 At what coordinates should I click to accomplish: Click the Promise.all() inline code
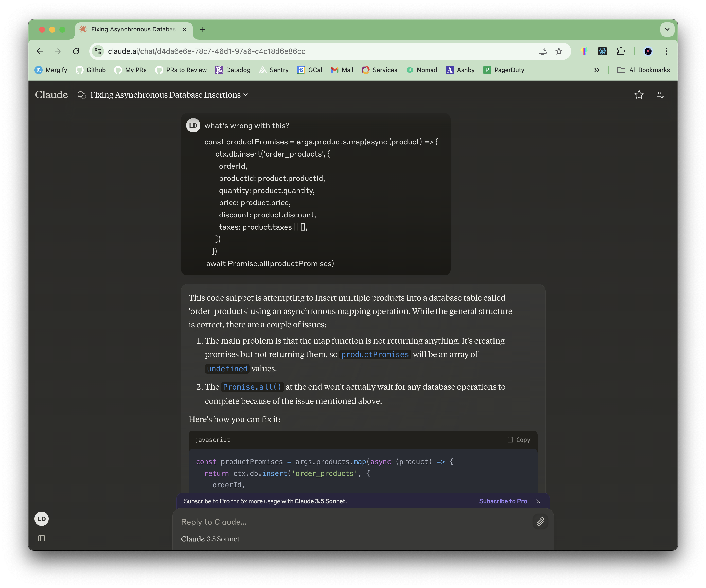pos(252,387)
